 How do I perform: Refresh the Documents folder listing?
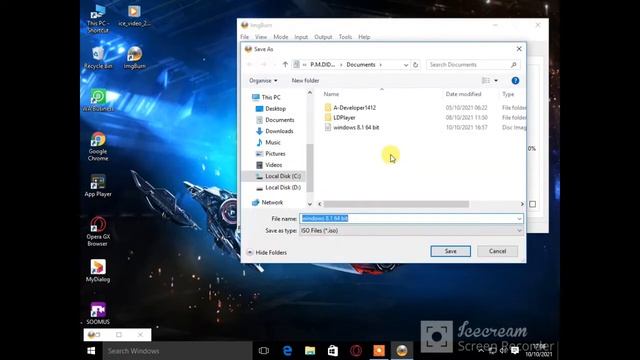pos(416,64)
